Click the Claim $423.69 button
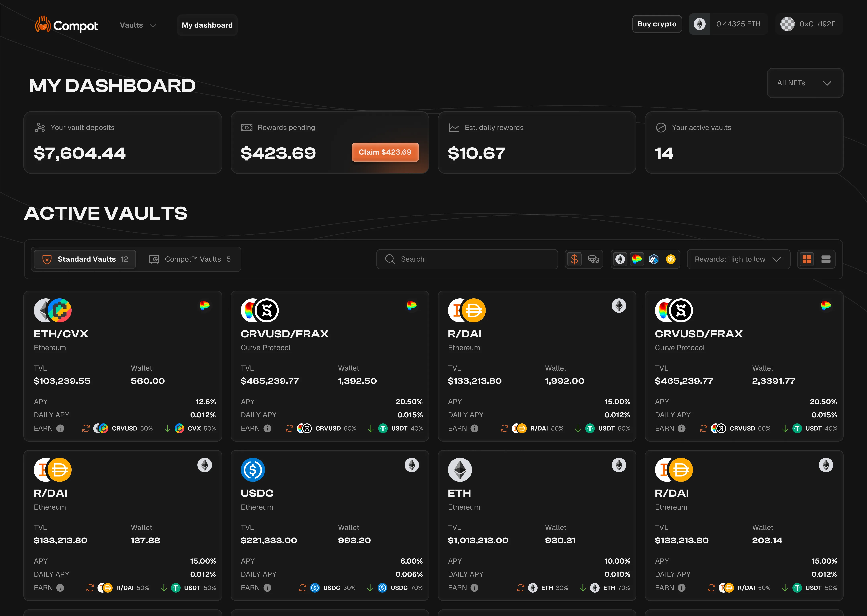The image size is (867, 616). (385, 152)
